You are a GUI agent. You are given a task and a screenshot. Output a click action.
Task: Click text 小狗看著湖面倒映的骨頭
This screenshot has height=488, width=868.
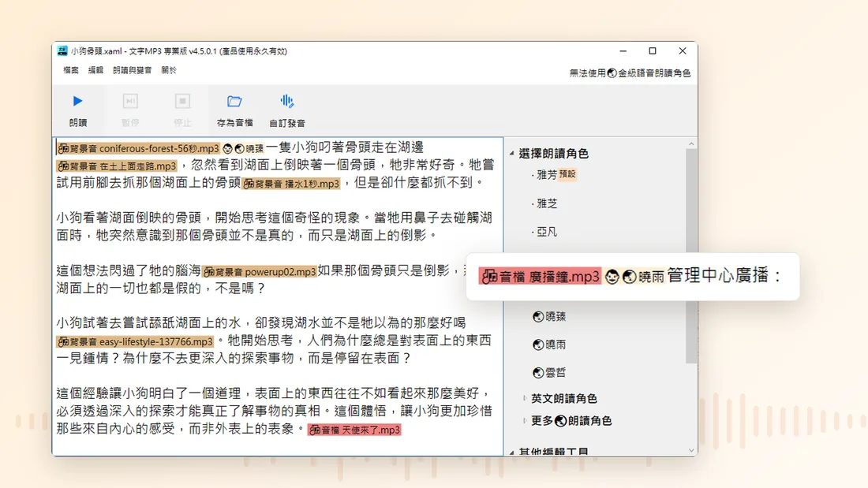[x=129, y=218]
